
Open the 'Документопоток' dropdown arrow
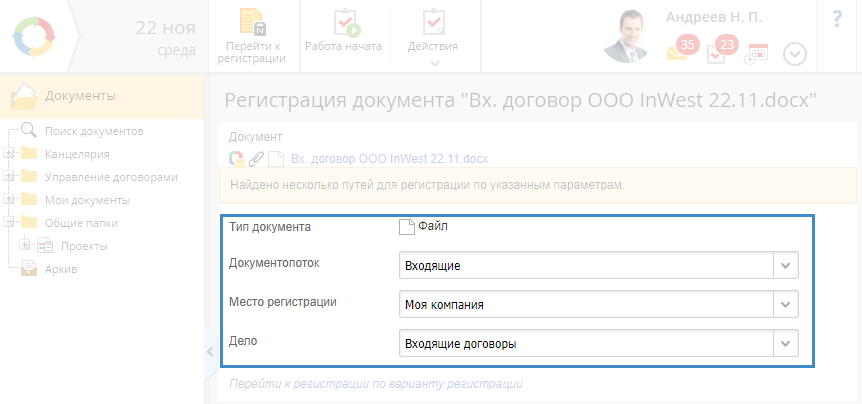point(785,265)
